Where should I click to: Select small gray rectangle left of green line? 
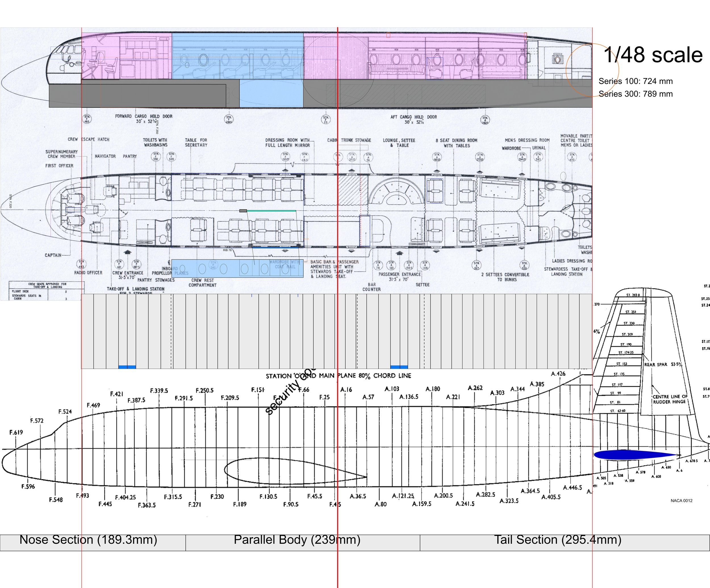243,211
